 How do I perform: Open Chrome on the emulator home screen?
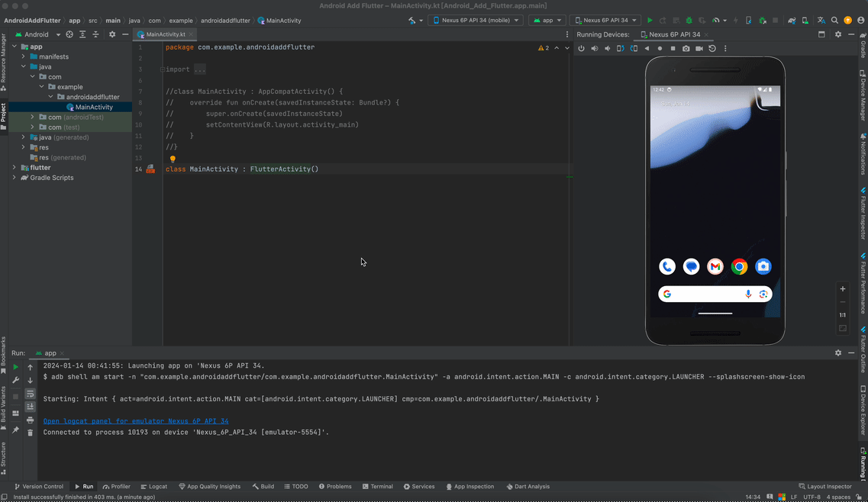click(739, 267)
